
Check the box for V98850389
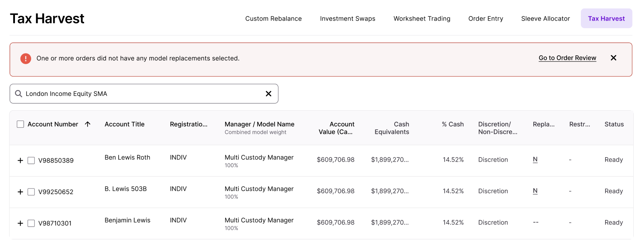(31, 160)
